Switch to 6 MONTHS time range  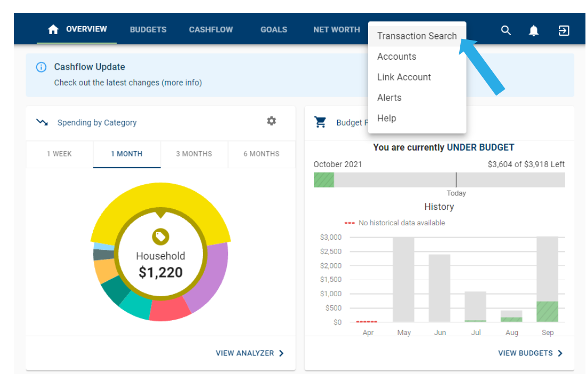tap(262, 154)
